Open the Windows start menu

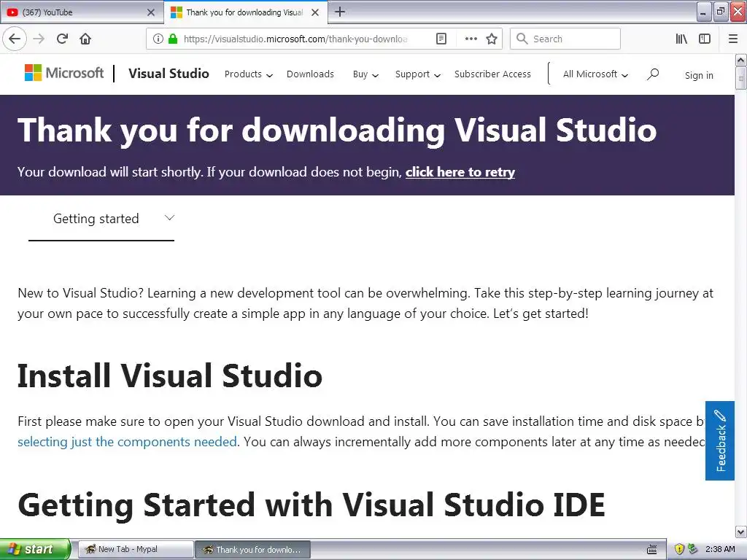coord(35,549)
